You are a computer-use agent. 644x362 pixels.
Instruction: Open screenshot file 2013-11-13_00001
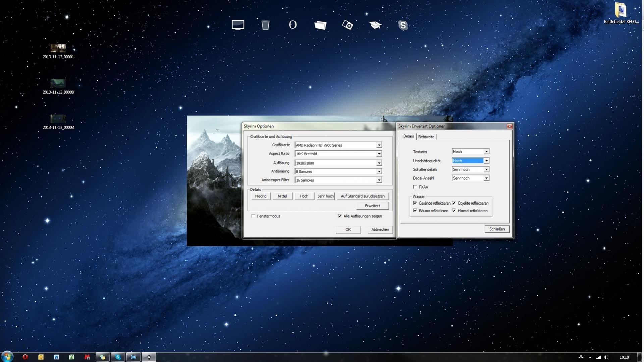click(x=58, y=51)
